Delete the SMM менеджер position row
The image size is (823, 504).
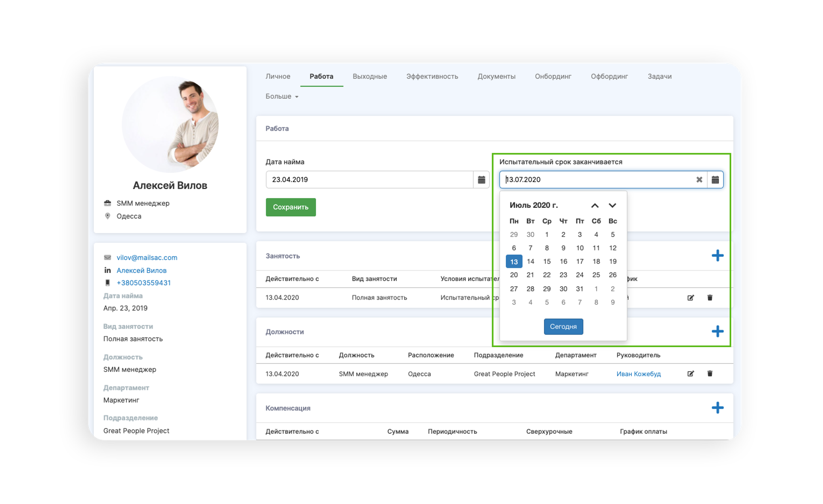(x=710, y=374)
